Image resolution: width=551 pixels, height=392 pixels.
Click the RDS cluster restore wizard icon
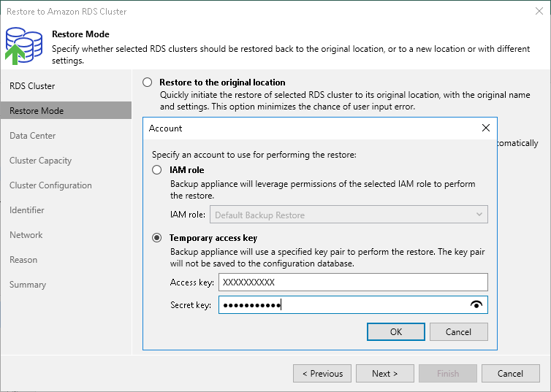tap(23, 44)
